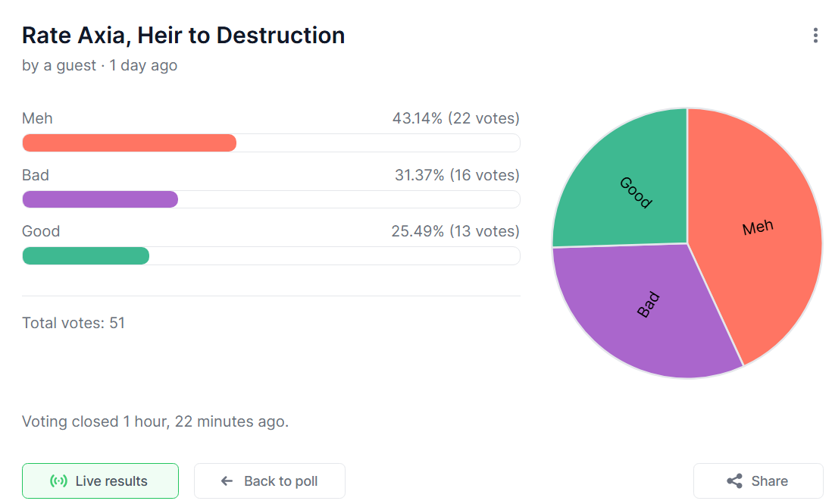Click the purple Bad progress bar

tap(100, 199)
